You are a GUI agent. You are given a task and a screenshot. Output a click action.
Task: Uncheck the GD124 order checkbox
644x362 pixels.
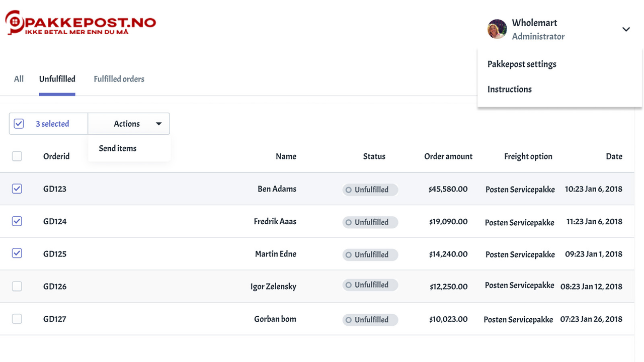tap(17, 221)
